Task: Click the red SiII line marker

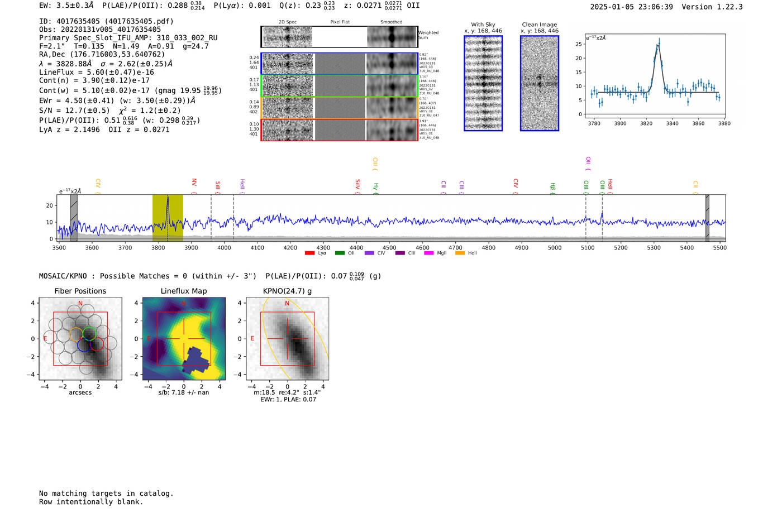Action: [x=218, y=188]
